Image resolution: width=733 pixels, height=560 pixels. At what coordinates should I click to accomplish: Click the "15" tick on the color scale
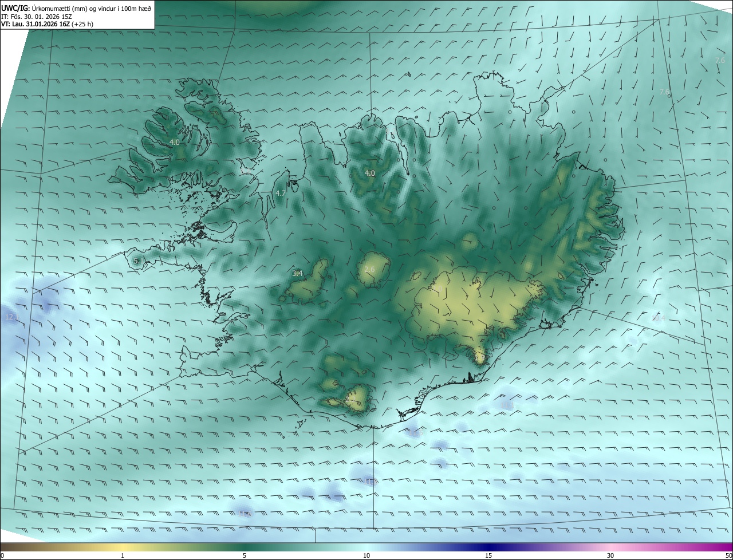[488, 555]
